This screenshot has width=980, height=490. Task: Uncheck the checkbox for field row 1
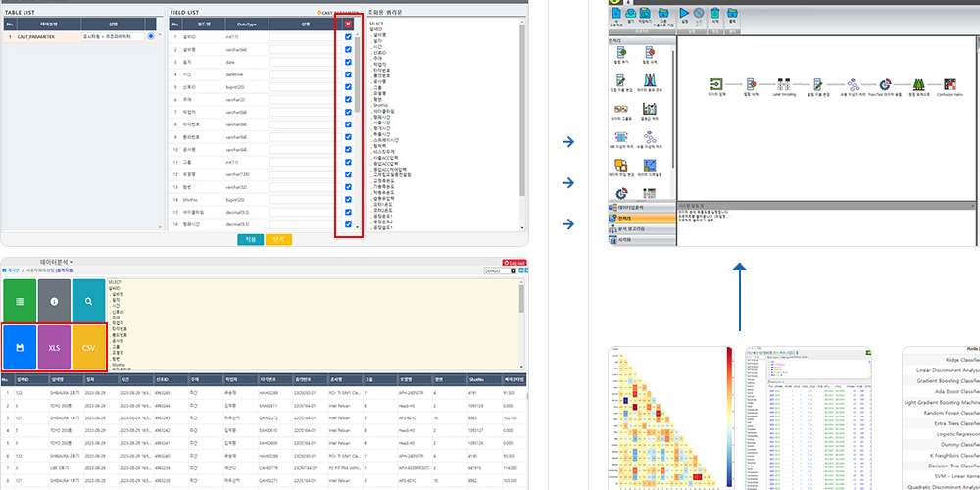point(348,36)
